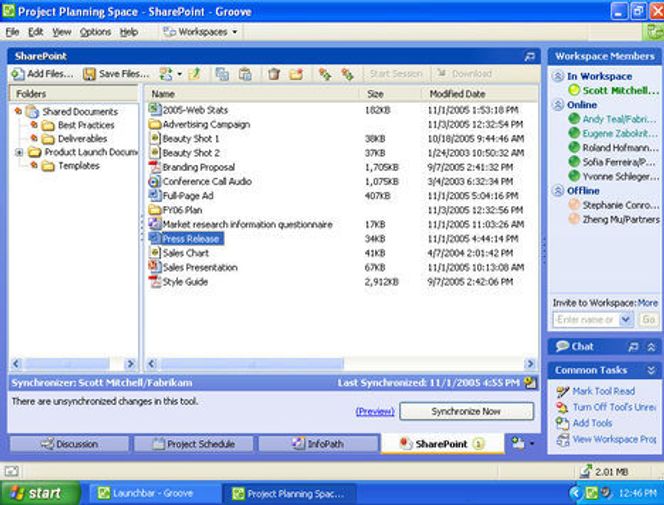Open the Workspaces dropdown
Viewport: 664px width, 505px height.
click(200, 32)
